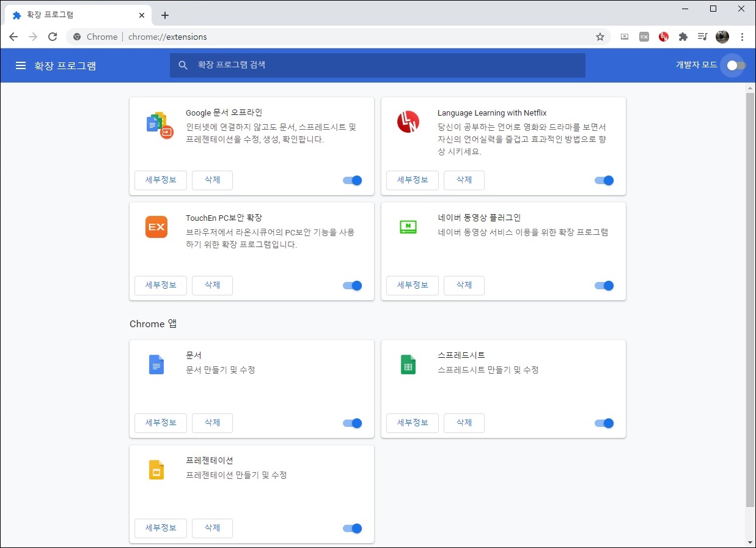This screenshot has width=756, height=548.
Task: Remove Google 문서 오프라인 with 삭제
Action: point(212,180)
